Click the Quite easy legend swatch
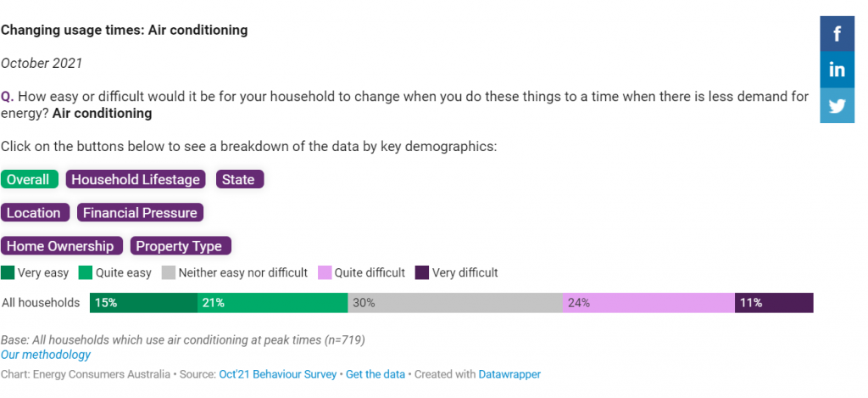 [86, 272]
